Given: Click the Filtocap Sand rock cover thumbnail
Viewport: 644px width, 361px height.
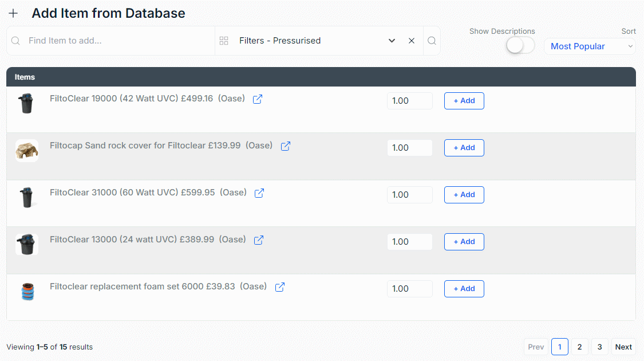Looking at the screenshot, I should coord(27,151).
